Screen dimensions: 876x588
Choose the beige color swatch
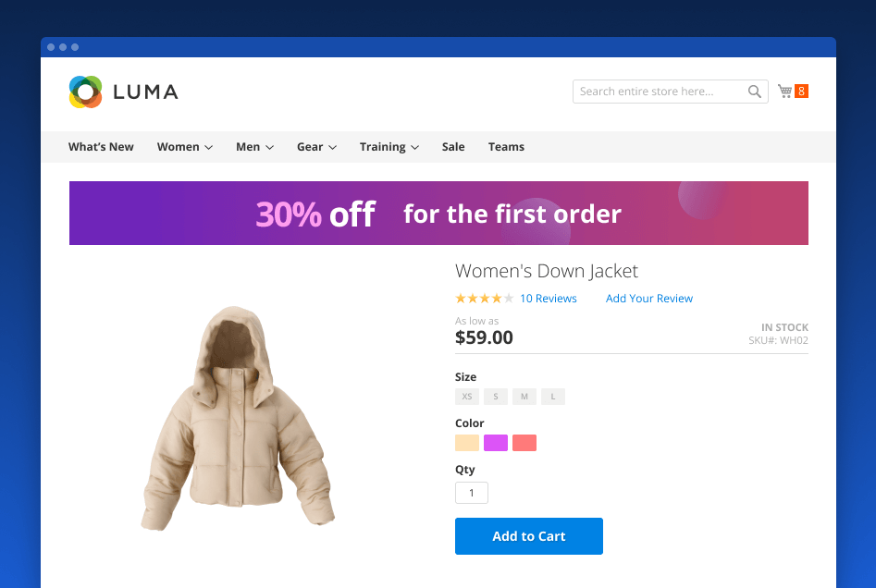pyautogui.click(x=467, y=443)
